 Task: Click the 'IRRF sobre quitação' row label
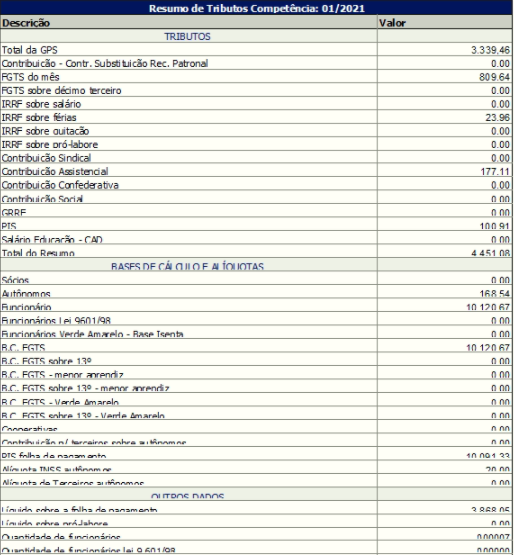(45, 131)
